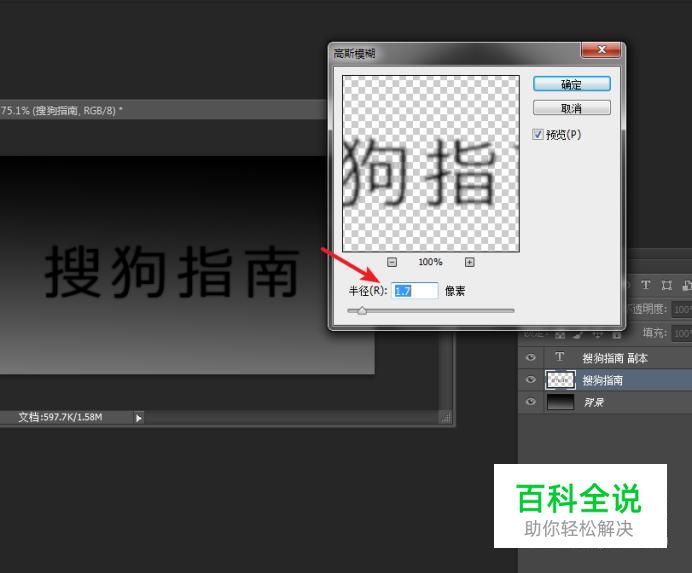692x573 pixels.
Task: Click the text layer filter T icon
Action: pyautogui.click(x=645, y=285)
